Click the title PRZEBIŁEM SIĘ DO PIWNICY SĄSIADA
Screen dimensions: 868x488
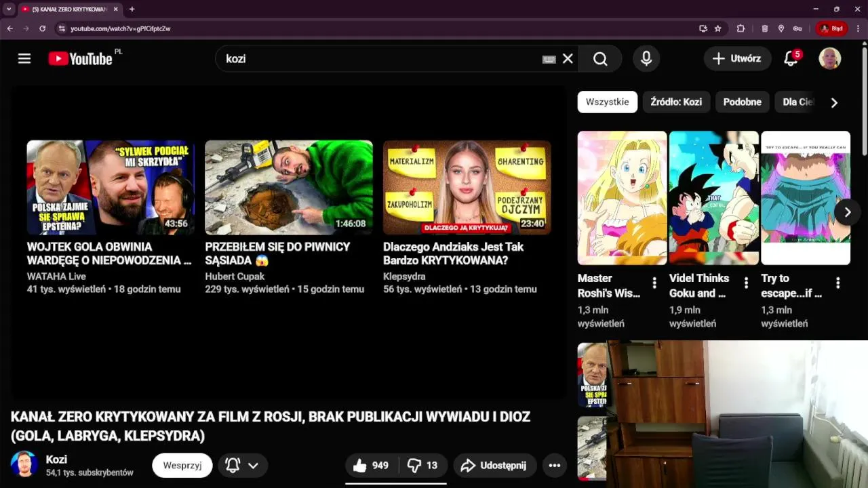277,253
